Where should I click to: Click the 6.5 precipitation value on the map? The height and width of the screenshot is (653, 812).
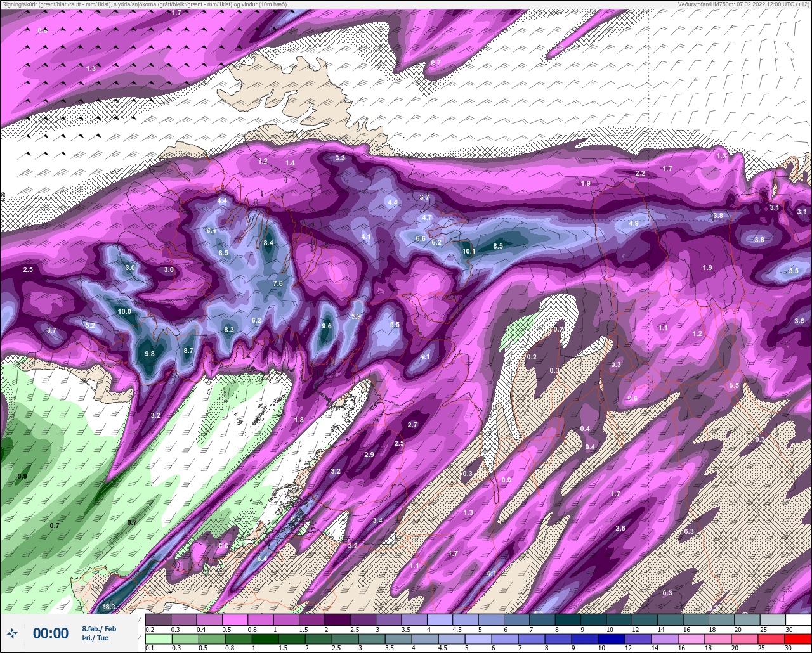(223, 253)
